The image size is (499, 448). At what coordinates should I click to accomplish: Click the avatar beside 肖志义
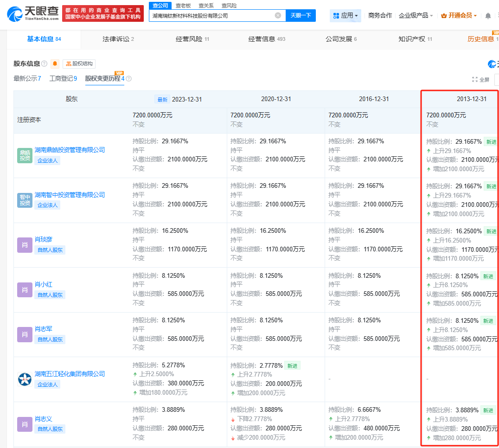(25, 424)
